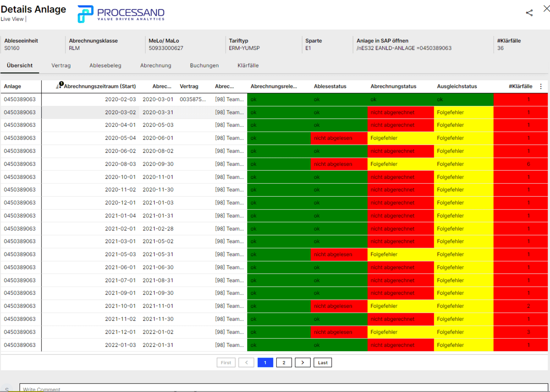Screen dimensions: 550x392
Task: Open the kebab menu next to #Klärfälle header
Action: point(541,86)
